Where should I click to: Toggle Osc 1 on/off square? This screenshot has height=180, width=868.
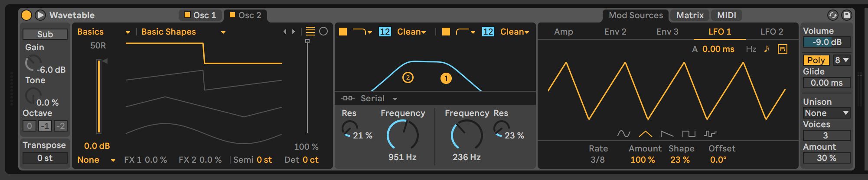pyautogui.click(x=187, y=15)
